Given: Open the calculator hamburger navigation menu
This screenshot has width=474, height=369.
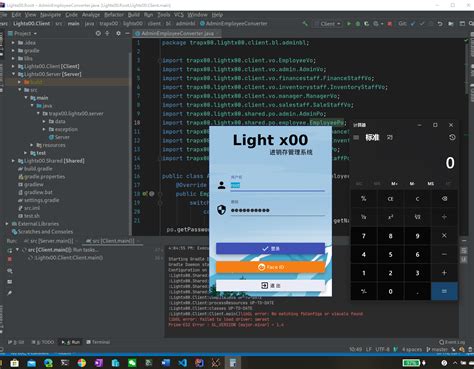Looking at the screenshot, I should click(356, 137).
